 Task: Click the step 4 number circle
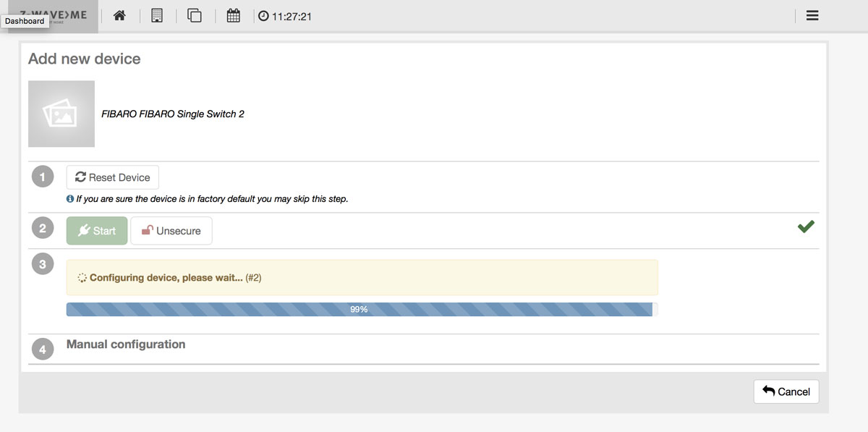[43, 350]
